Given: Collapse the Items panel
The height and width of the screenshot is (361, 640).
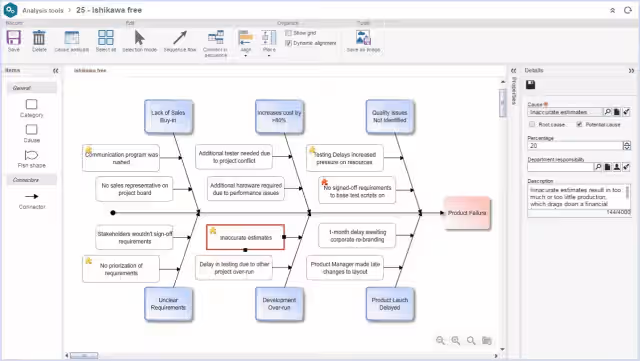Looking at the screenshot, I should pos(56,71).
